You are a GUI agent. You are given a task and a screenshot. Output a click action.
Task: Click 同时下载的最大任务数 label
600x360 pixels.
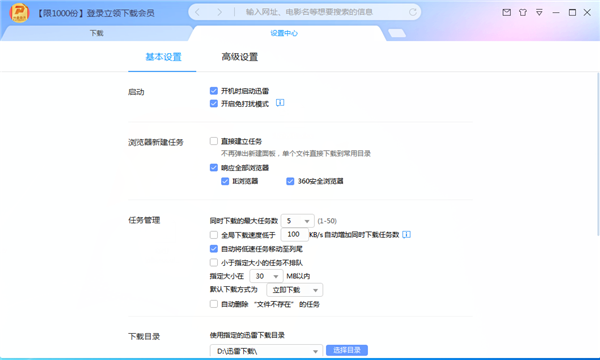244,221
